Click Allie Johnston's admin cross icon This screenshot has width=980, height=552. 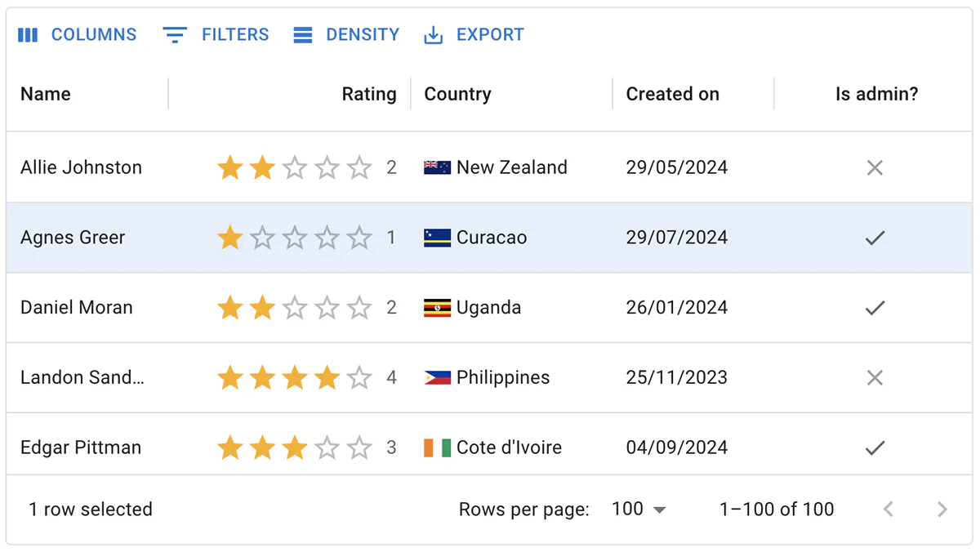pyautogui.click(x=875, y=168)
